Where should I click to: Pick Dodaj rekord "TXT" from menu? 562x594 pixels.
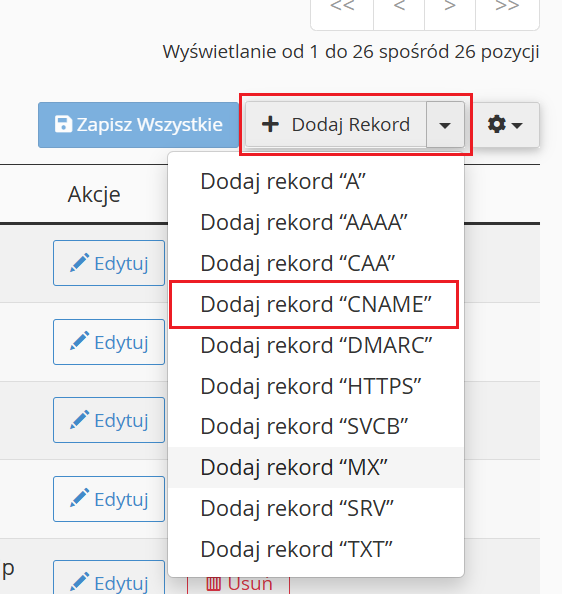click(316, 549)
